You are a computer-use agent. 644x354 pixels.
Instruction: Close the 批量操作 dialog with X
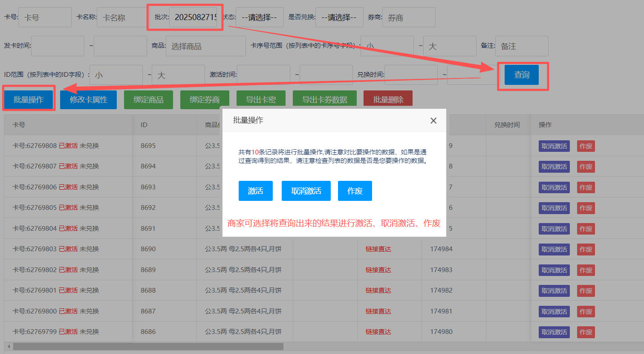433,121
